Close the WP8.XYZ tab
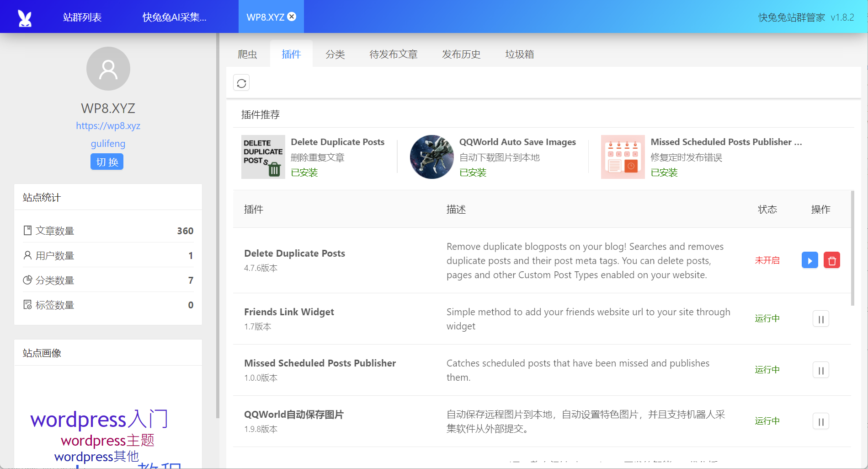The image size is (868, 469). (292, 17)
